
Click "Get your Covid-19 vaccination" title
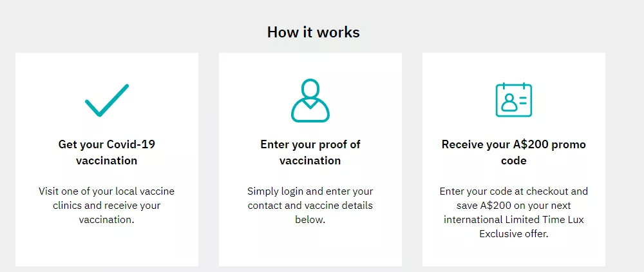point(107,152)
